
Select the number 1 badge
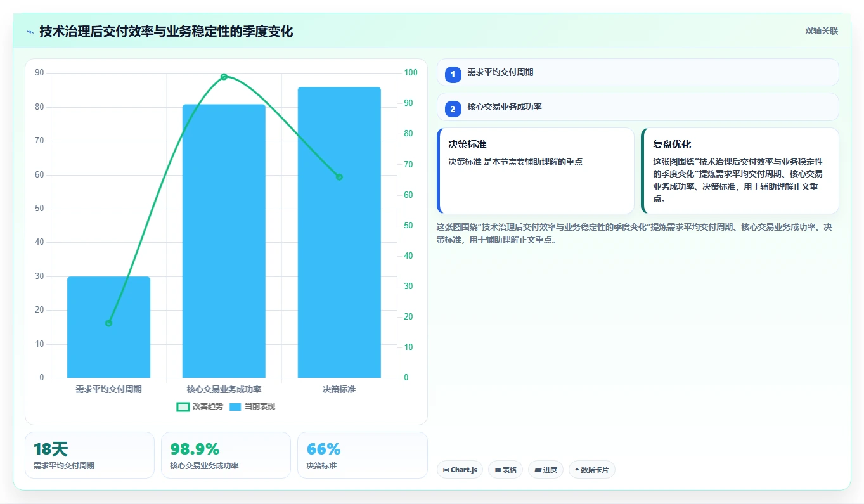coord(453,75)
